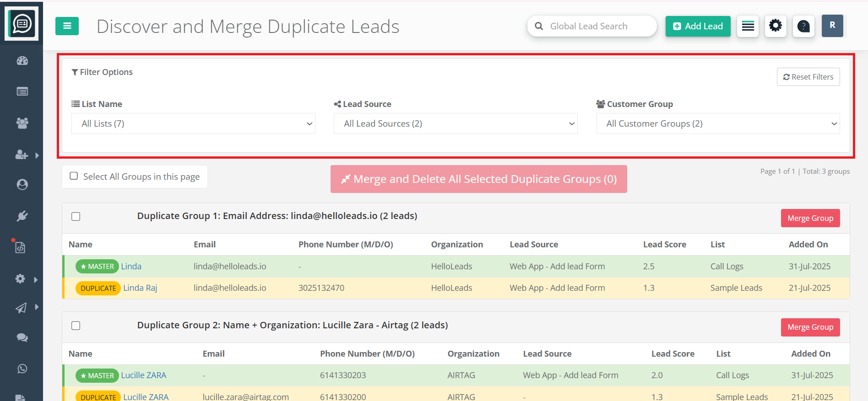Click the help question mark icon
The image size is (868, 401).
click(803, 26)
